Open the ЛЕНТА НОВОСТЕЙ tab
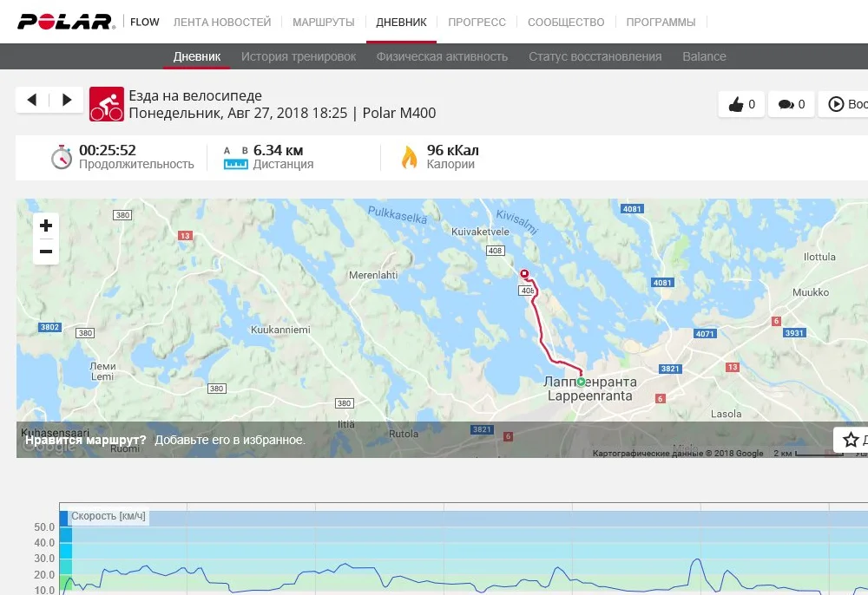868x595 pixels. coord(222,23)
